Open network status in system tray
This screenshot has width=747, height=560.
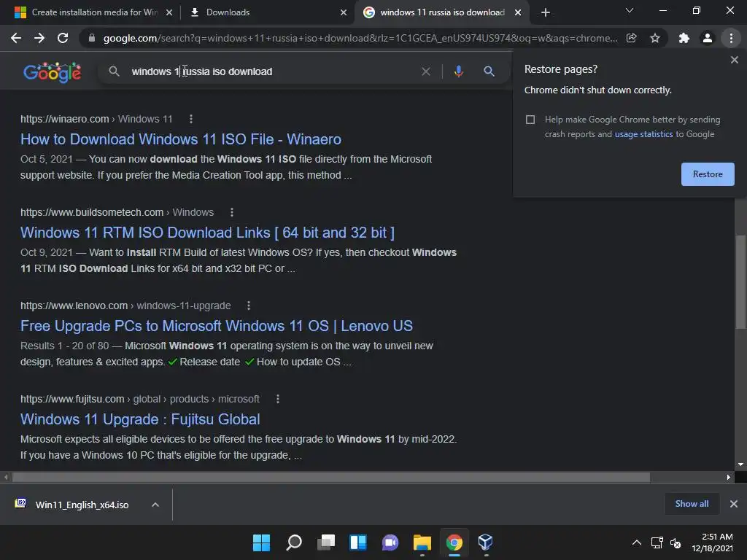coord(657,542)
